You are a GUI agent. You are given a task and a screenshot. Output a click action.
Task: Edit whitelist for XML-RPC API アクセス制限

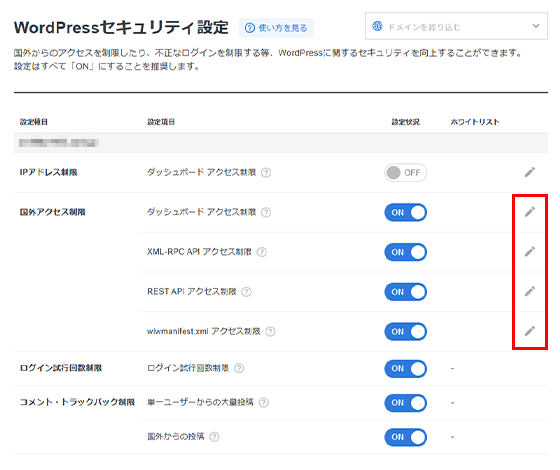(530, 251)
